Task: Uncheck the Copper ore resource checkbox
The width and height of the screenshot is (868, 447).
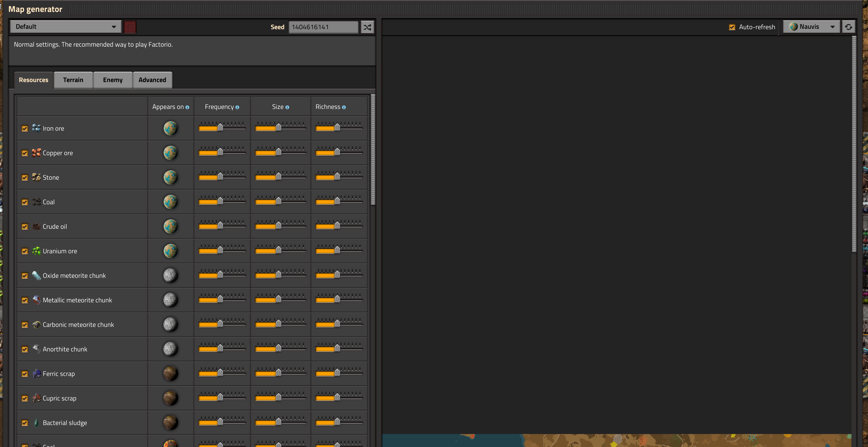Action: click(25, 153)
